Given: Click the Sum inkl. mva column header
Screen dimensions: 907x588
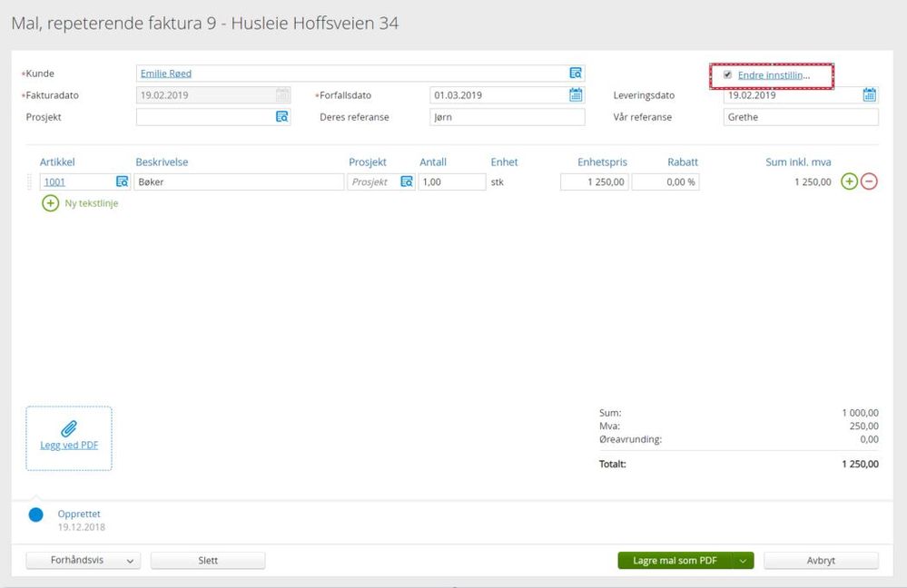Looking at the screenshot, I should (798, 162).
